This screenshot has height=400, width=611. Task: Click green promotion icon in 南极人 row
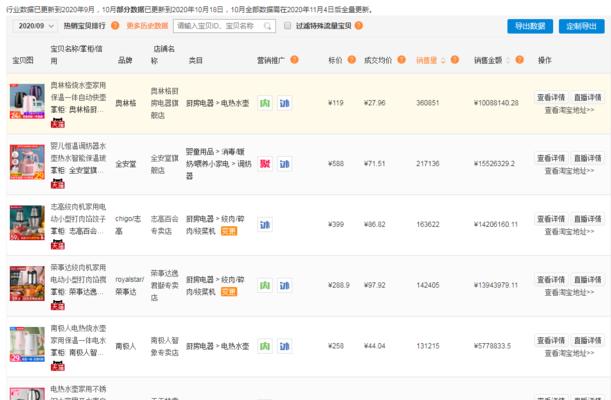(x=265, y=346)
